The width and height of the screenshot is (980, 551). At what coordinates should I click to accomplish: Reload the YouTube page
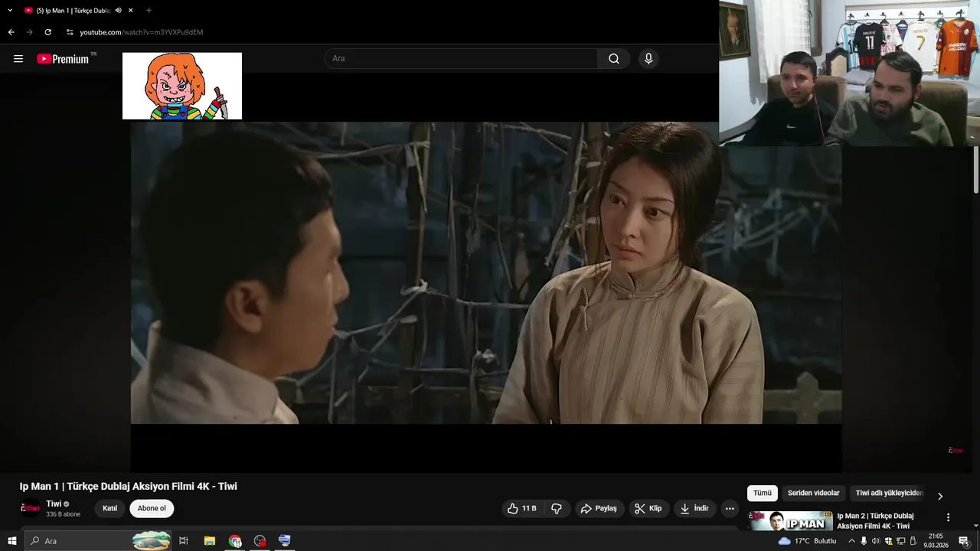(x=47, y=32)
